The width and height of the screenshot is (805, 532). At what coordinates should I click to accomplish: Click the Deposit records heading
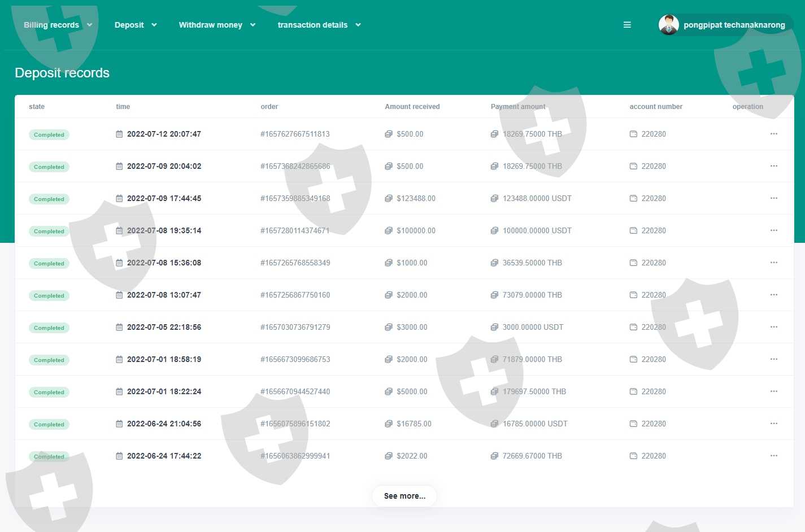[62, 73]
